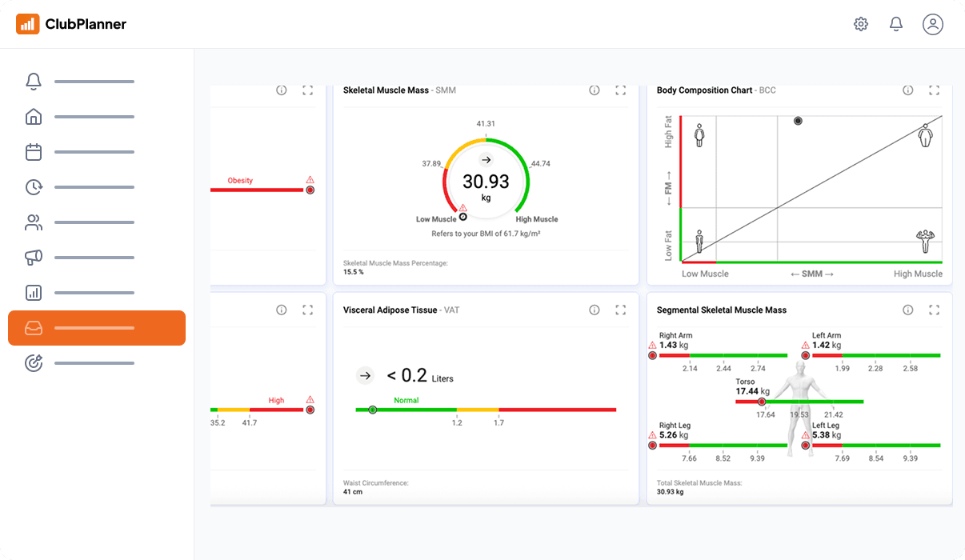Image resolution: width=965 pixels, height=560 pixels.
Task: Click the muscular figure icon in BCC chart
Action: point(926,241)
